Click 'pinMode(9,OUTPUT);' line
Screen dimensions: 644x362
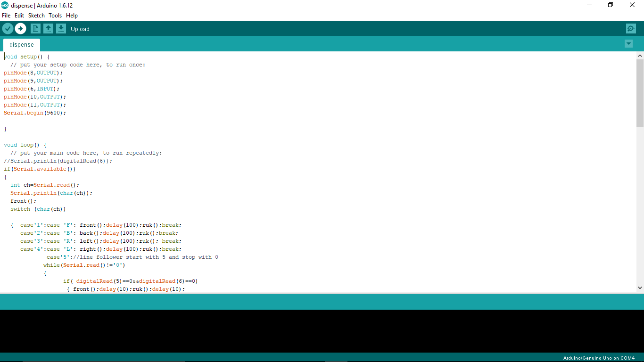click(33, 81)
